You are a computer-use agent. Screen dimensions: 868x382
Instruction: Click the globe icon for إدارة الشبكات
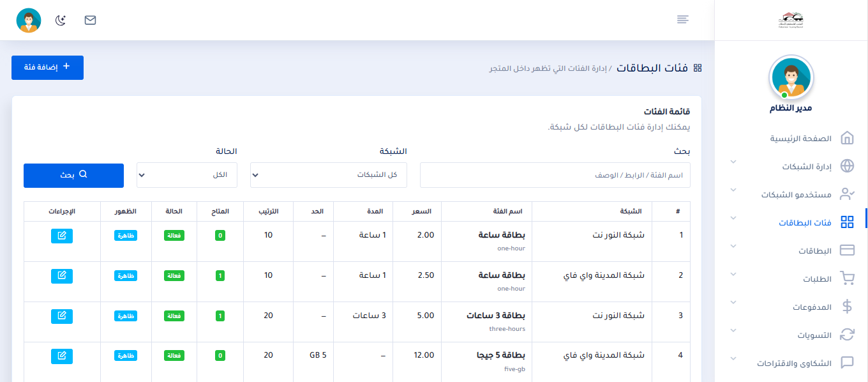coord(847,166)
